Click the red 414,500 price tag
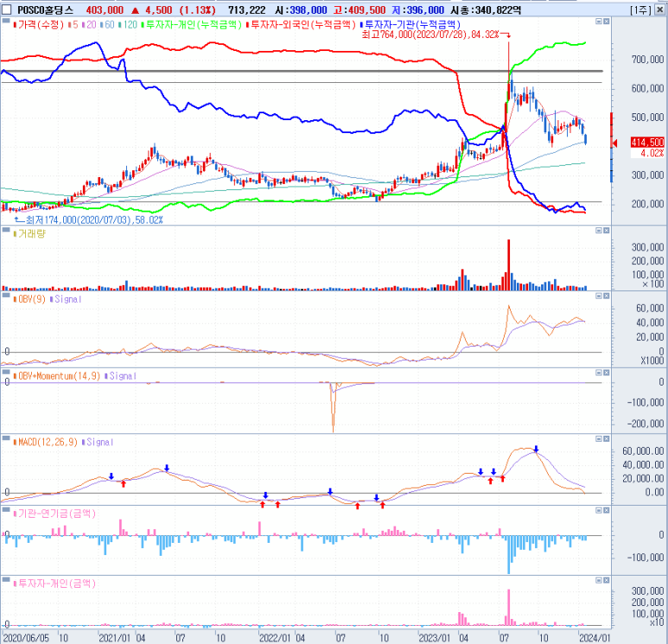This screenshot has height=644, width=668. [x=647, y=143]
